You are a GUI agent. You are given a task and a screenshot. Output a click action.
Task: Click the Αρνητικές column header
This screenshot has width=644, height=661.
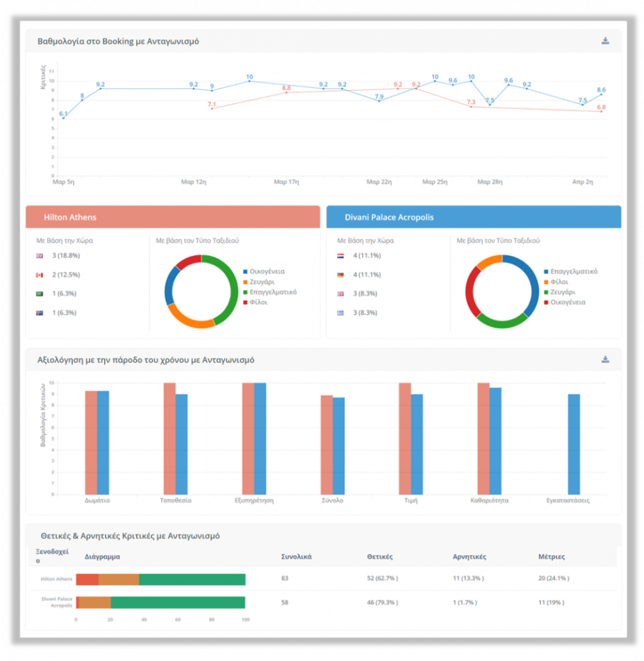469,556
